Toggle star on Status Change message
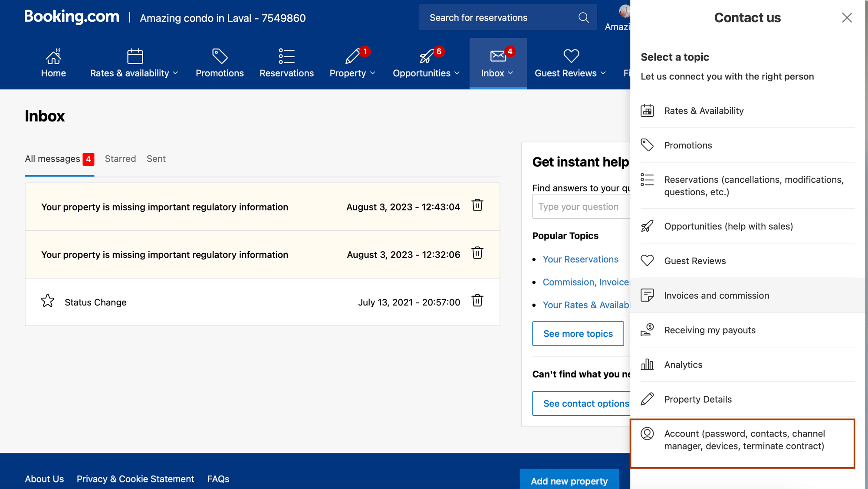Viewport: 868px width, 489px height. (48, 301)
